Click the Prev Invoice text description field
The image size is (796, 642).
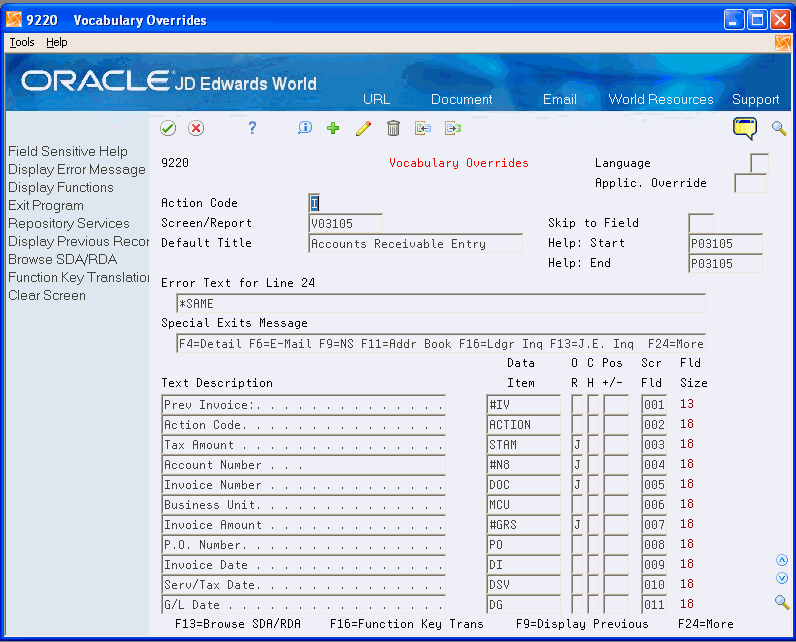pos(304,404)
